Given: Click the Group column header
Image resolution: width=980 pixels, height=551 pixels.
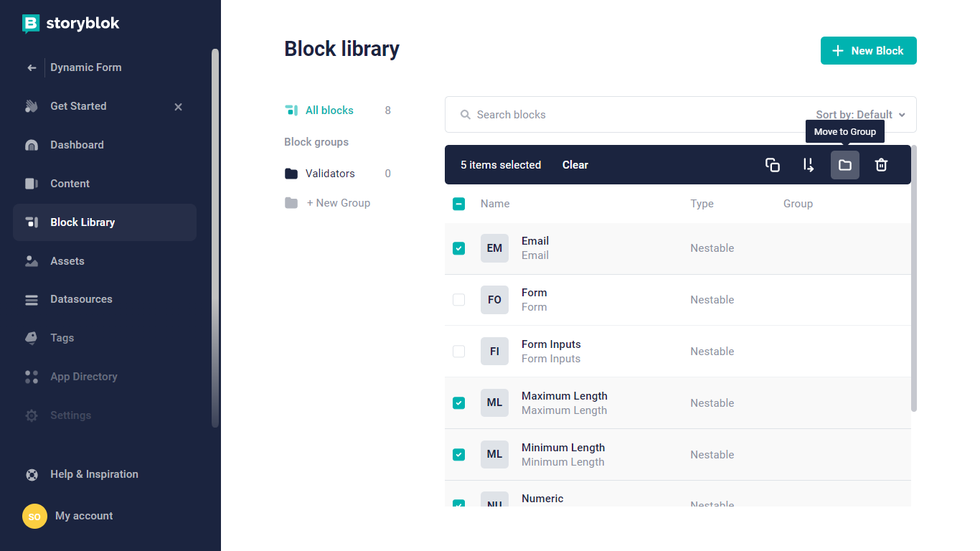Looking at the screenshot, I should click(798, 204).
